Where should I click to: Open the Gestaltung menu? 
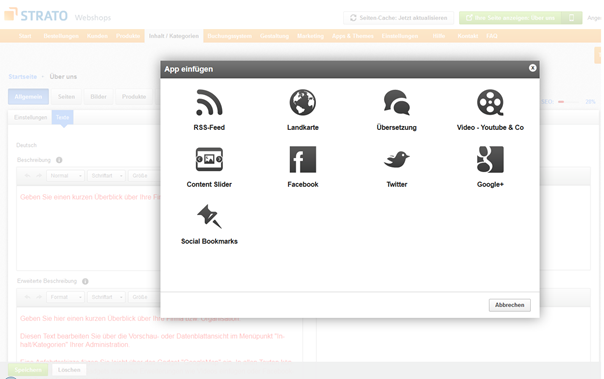pyautogui.click(x=274, y=36)
